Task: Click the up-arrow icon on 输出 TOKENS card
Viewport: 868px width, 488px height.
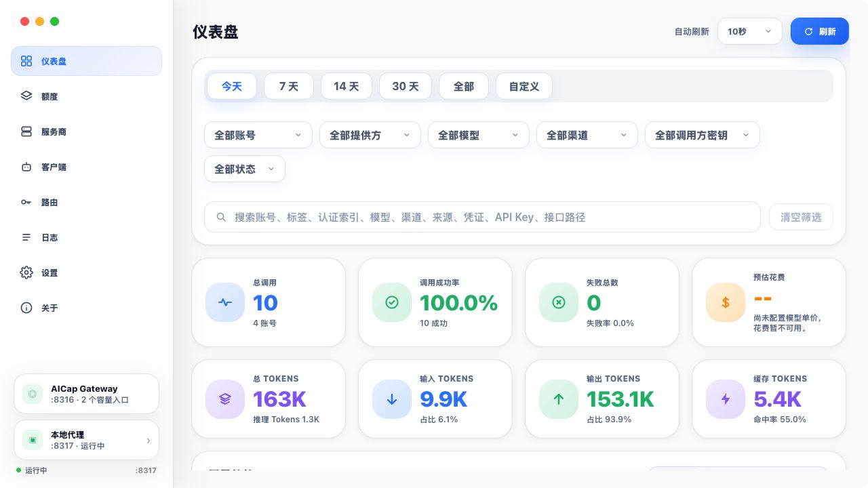Action: [x=559, y=399]
